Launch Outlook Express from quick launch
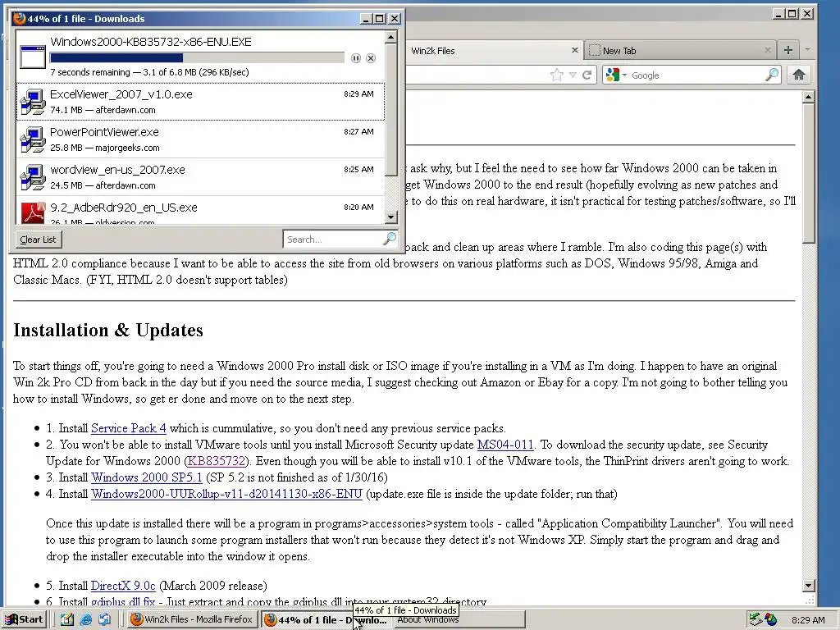This screenshot has height=630, width=840. (104, 619)
